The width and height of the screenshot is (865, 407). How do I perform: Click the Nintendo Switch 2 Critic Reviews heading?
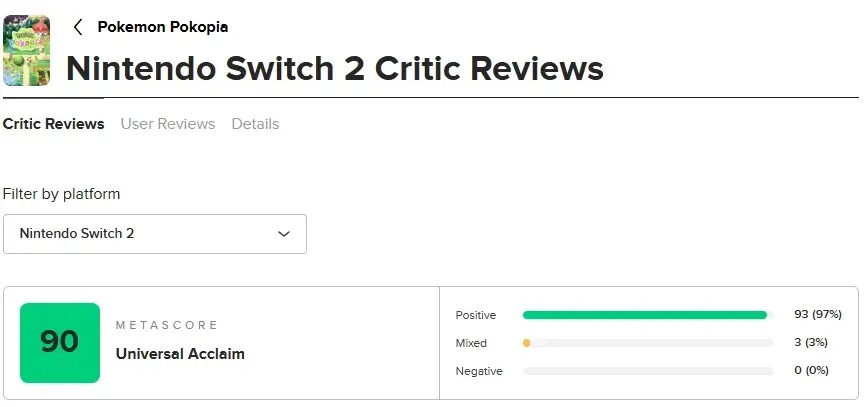click(335, 69)
